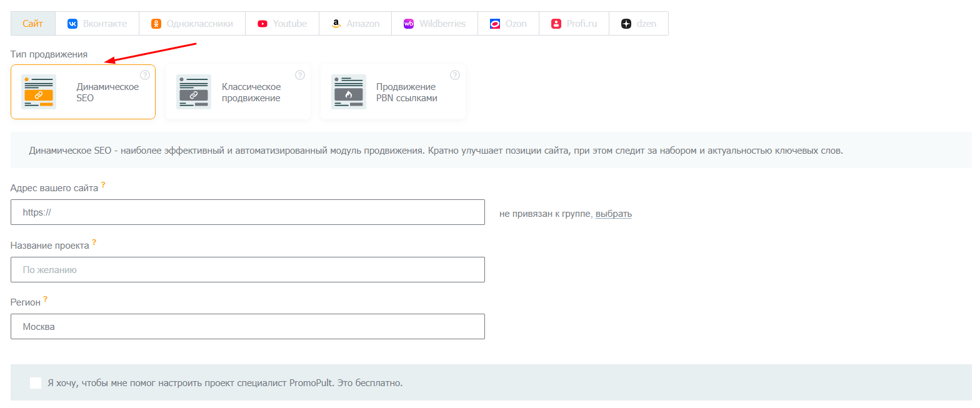Click the gray link illustration for Классическое продвижение
Viewport: 980px width, 408px height.
point(194,92)
